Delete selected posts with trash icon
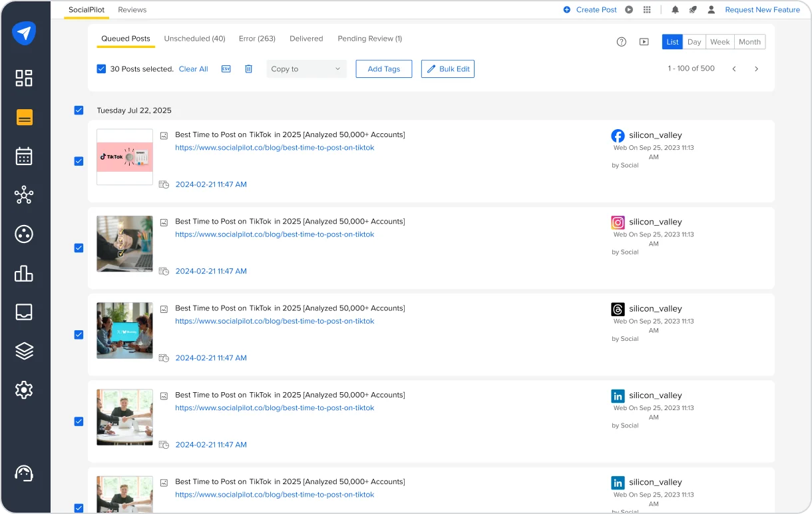 249,69
